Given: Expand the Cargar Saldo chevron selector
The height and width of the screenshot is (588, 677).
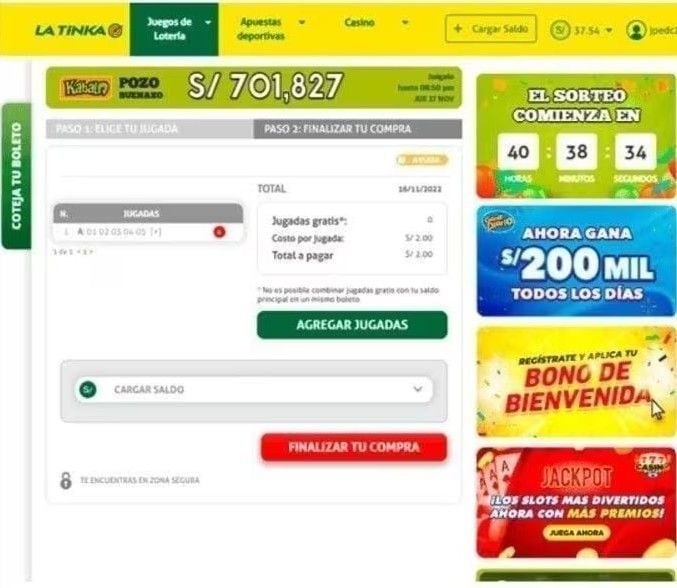Looking at the screenshot, I should tap(418, 389).
